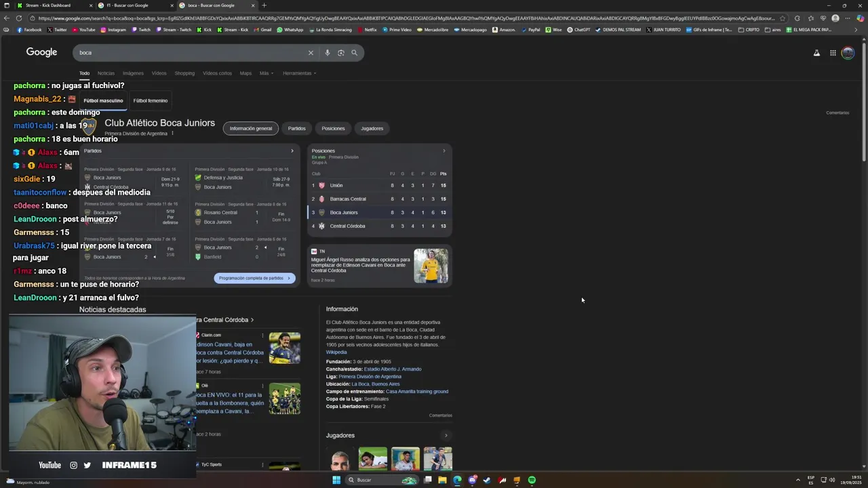Open La Boca, Buenos Aires link

click(375, 384)
